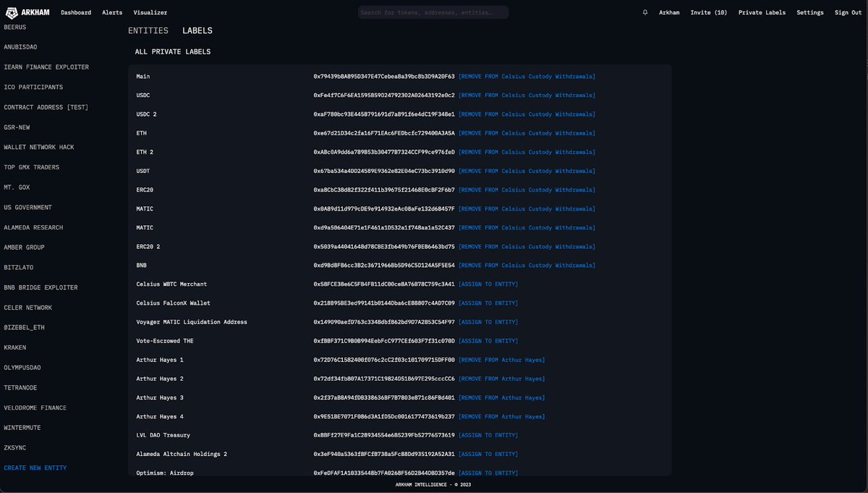Click the search tokens input field
The height and width of the screenshot is (493, 868).
coord(433,12)
